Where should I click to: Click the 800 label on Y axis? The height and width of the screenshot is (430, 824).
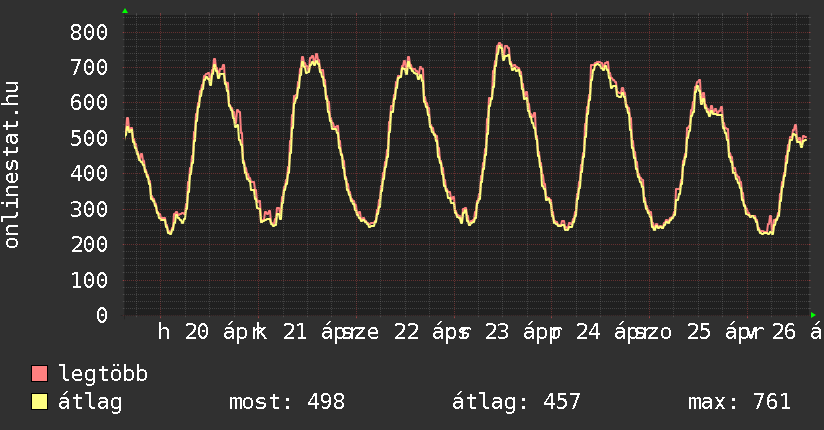89,32
